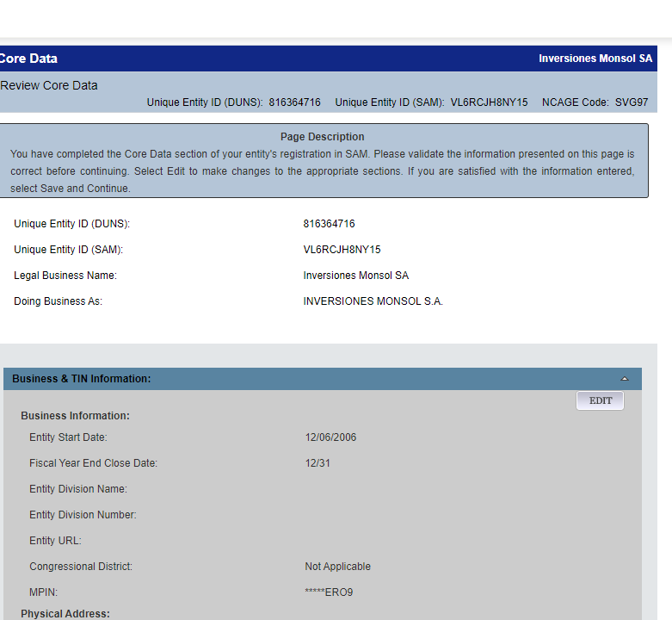This screenshot has width=672, height=620.
Task: Select the NCAGE Code value SVG97
Action: click(632, 102)
